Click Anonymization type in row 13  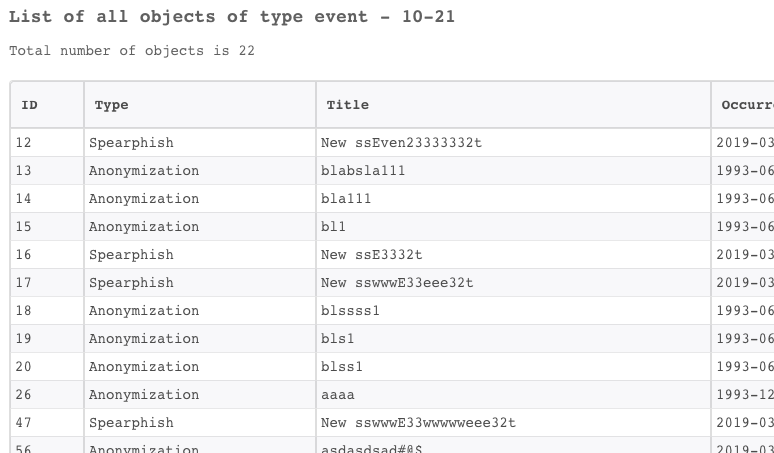pyautogui.click(x=144, y=171)
